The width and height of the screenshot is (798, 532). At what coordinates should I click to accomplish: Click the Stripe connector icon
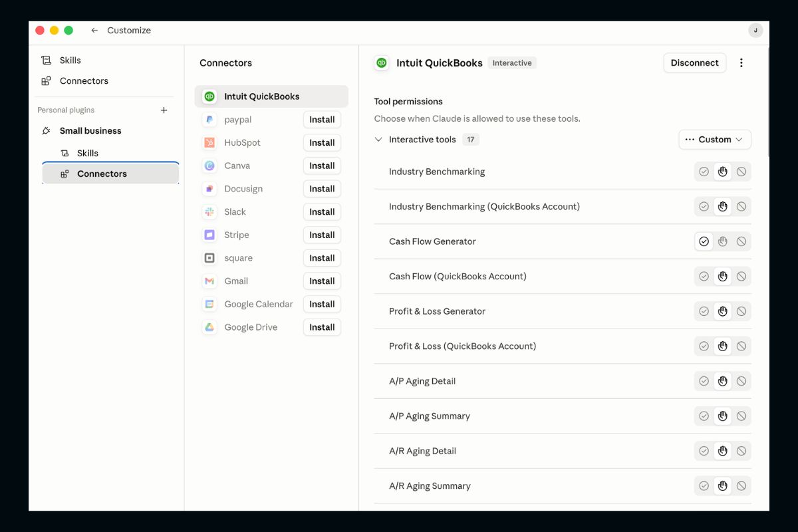(x=209, y=235)
